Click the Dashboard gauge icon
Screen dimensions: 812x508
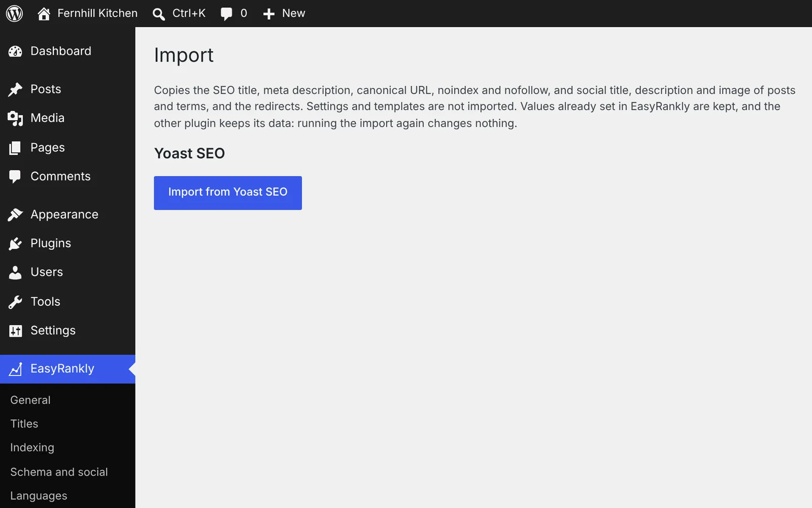15,51
